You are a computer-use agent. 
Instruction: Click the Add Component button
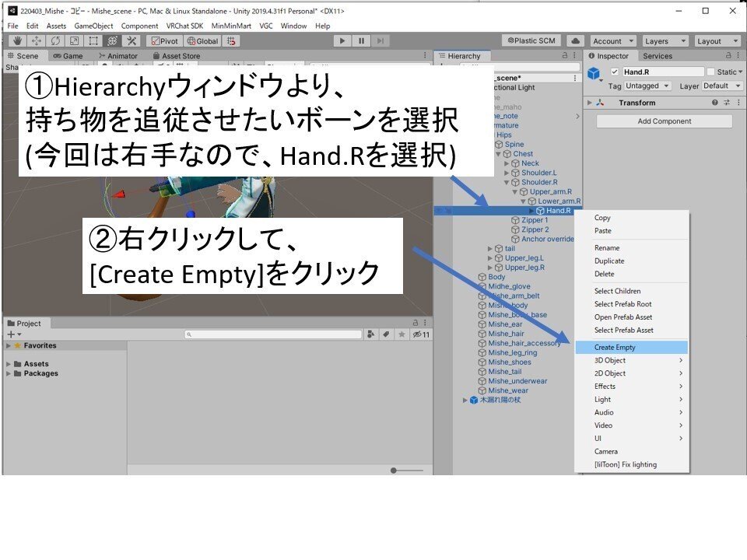[664, 121]
